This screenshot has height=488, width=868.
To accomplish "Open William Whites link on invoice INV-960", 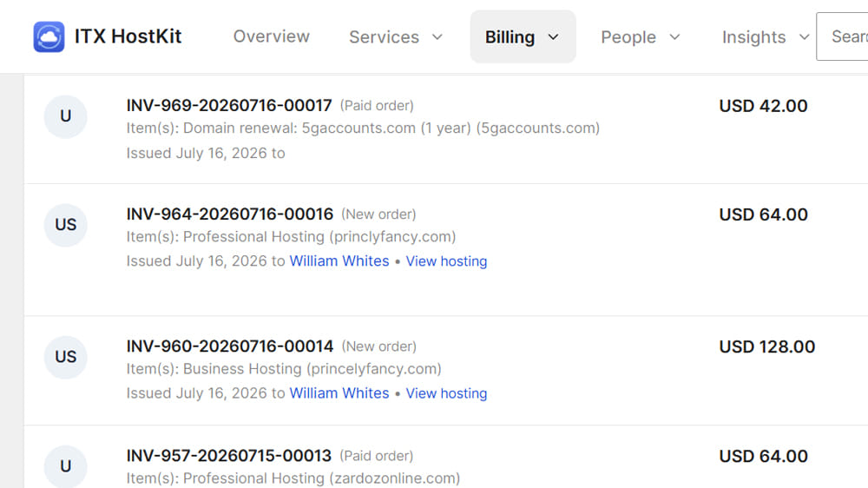I will click(339, 393).
